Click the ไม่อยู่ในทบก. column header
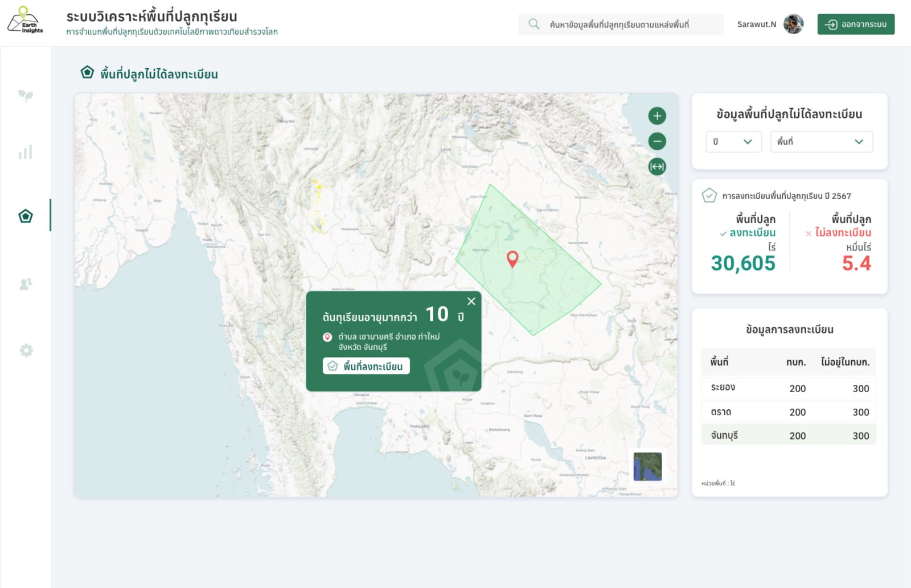The height and width of the screenshot is (588, 911). [x=845, y=362]
